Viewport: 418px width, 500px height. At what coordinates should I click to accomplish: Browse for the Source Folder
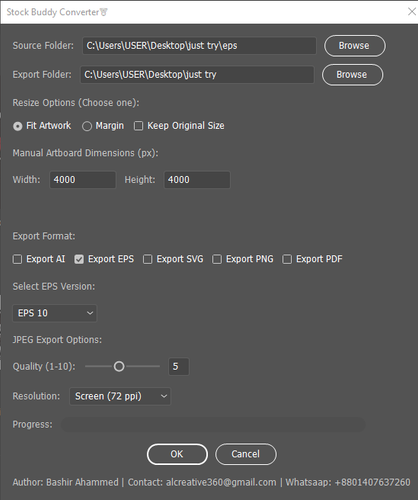[x=355, y=46]
